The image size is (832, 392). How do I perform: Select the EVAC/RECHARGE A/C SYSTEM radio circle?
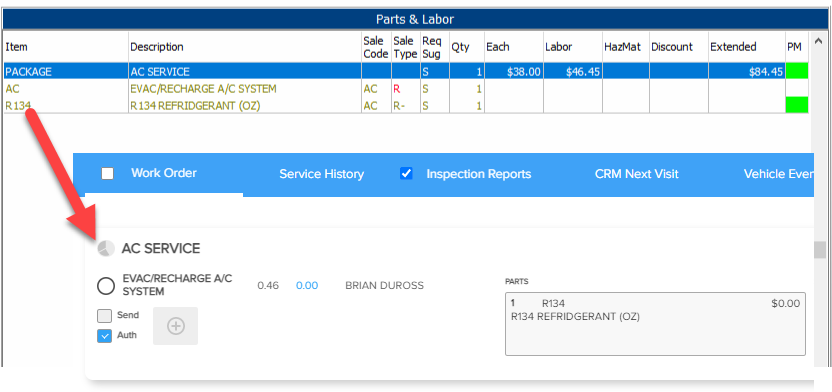(x=106, y=286)
